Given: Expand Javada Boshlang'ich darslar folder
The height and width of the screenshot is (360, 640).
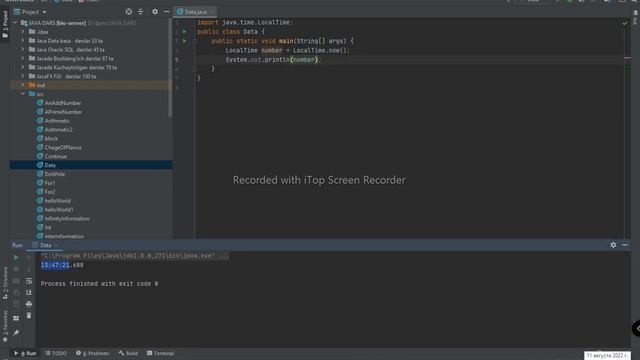Looking at the screenshot, I should click(x=23, y=58).
